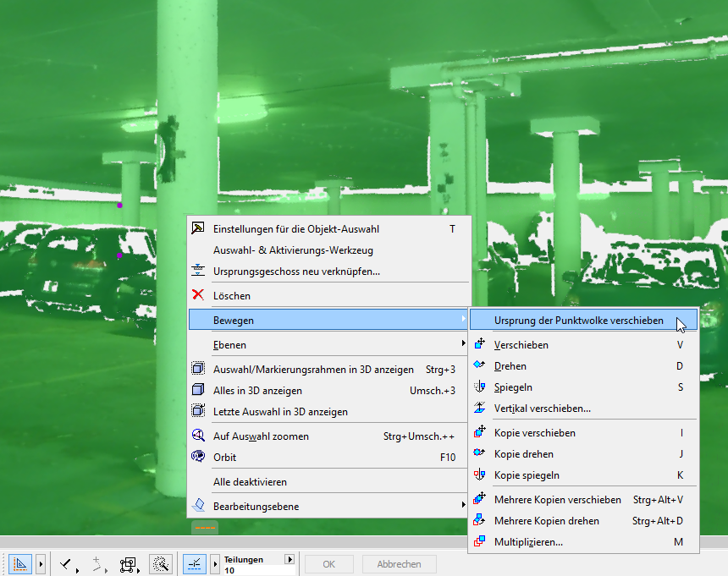Expand the Ebenen submenu arrow
The image size is (728, 576).
463,343
